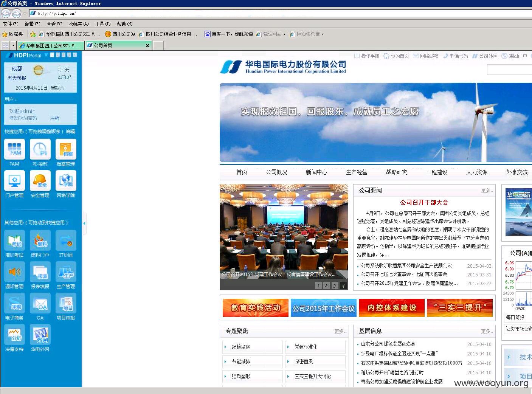Open the Quick Tabs dropdown arrow
The width and height of the screenshot is (532, 394).
13,45
